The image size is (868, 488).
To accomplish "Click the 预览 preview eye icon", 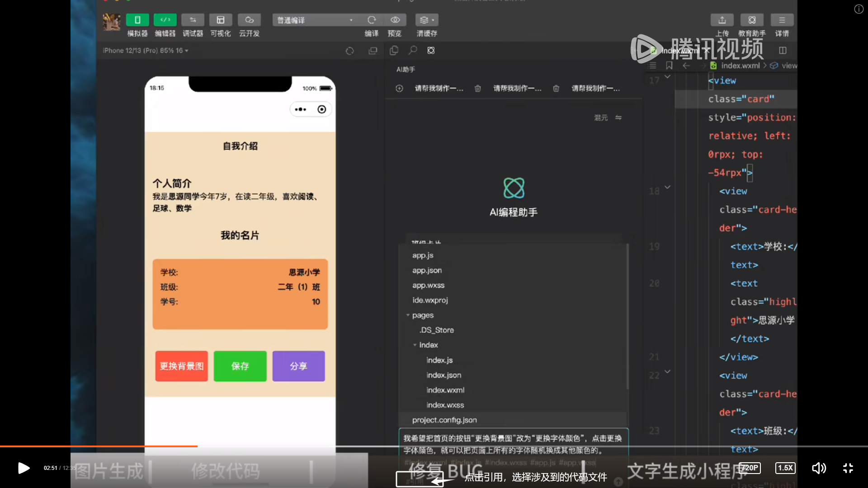I will [395, 20].
